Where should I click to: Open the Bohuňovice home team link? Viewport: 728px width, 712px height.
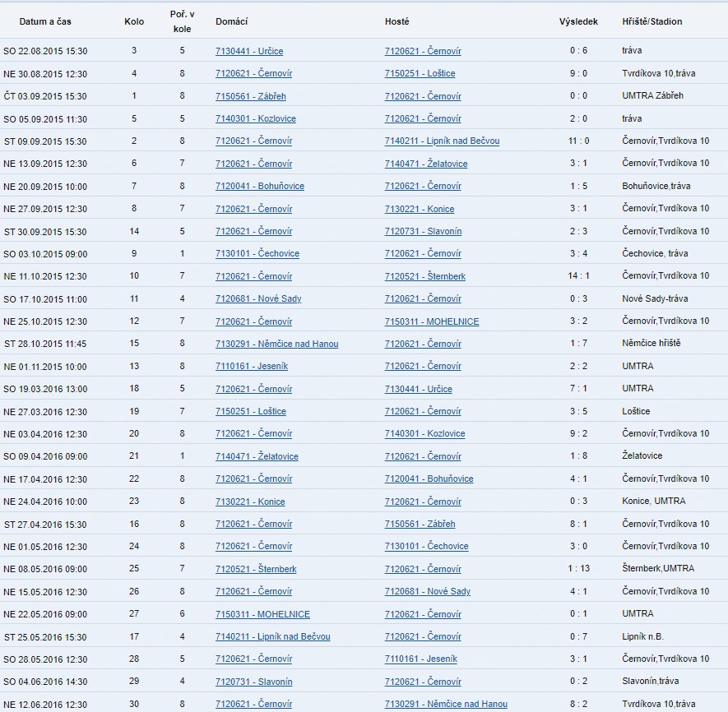point(259,186)
